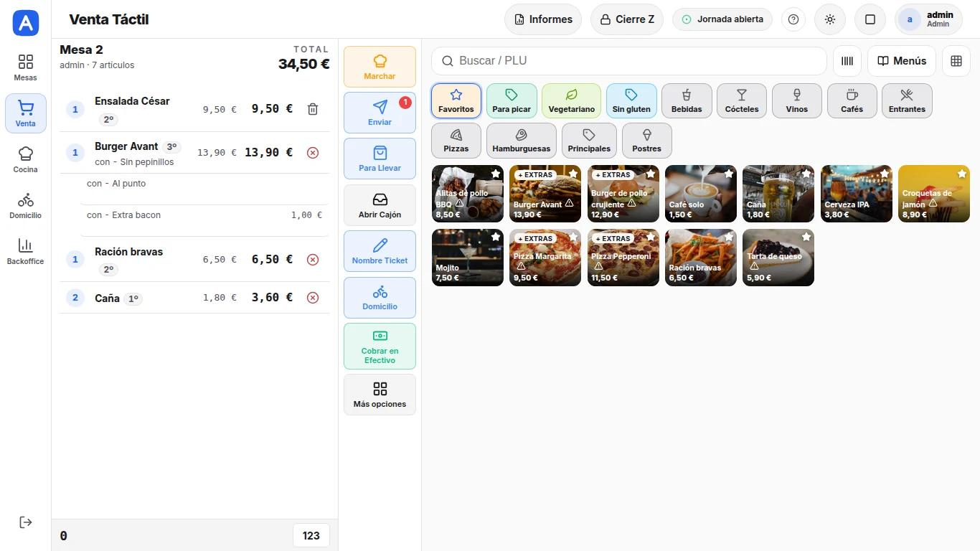Click Cobrar en Efectivo
Screen dimensions: 980x551
tap(380, 346)
